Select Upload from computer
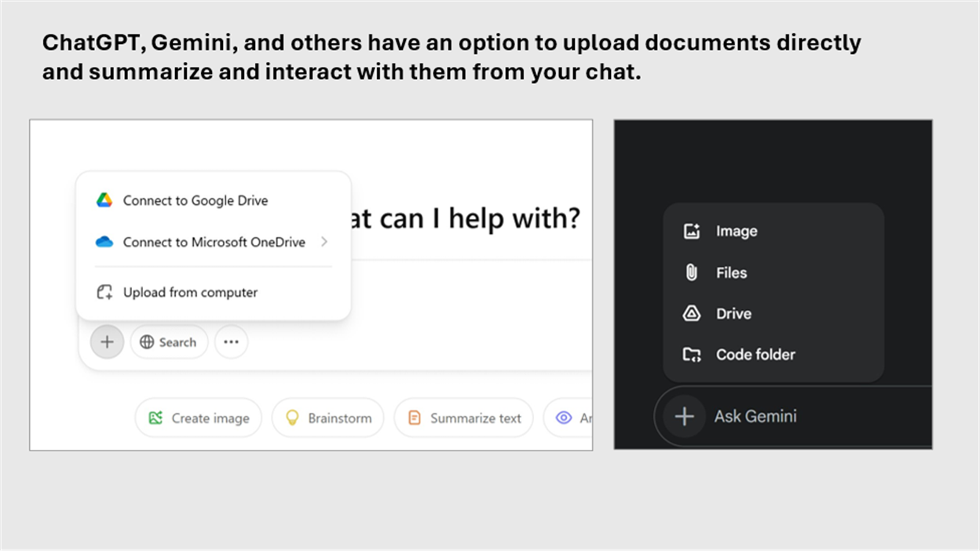 click(x=213, y=292)
